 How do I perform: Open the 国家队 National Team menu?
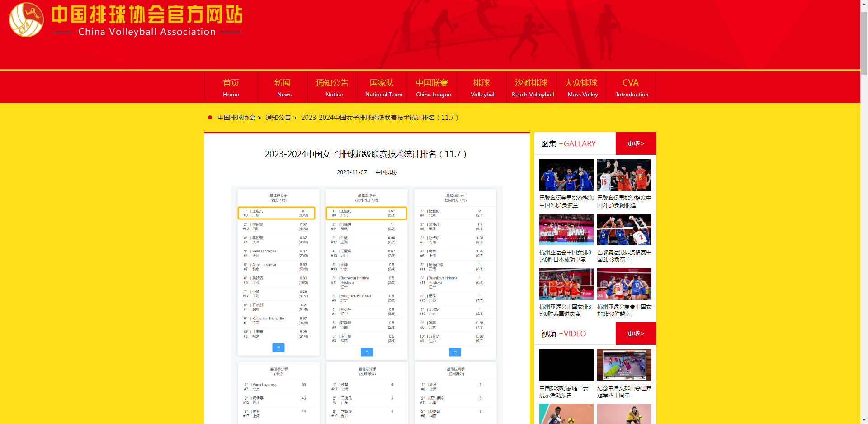(382, 87)
